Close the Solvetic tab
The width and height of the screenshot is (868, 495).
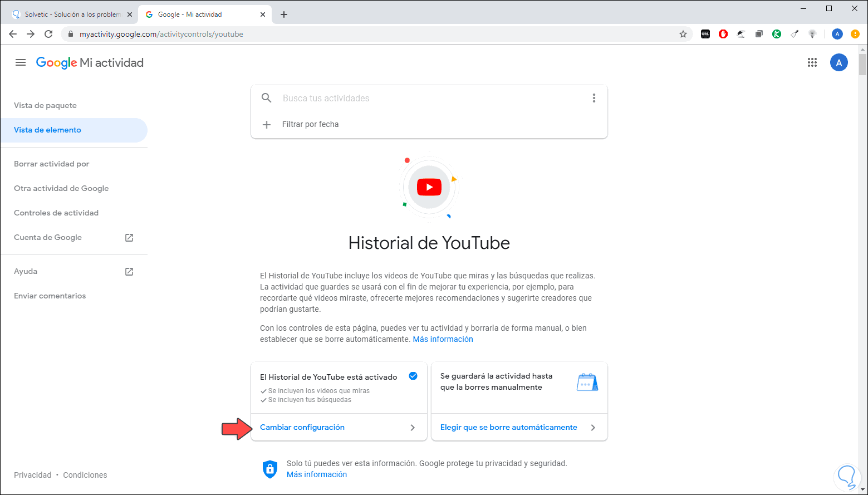[x=130, y=14]
